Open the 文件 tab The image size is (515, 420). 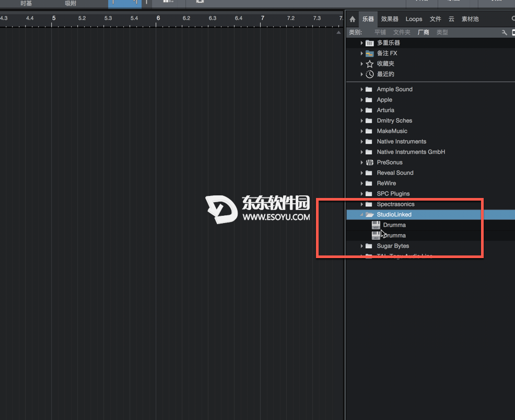(x=435, y=19)
